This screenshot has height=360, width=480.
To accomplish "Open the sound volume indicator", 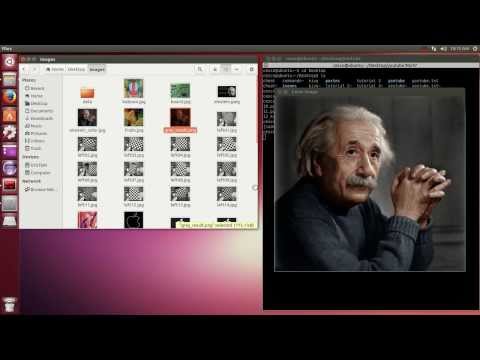I will [x=443, y=49].
